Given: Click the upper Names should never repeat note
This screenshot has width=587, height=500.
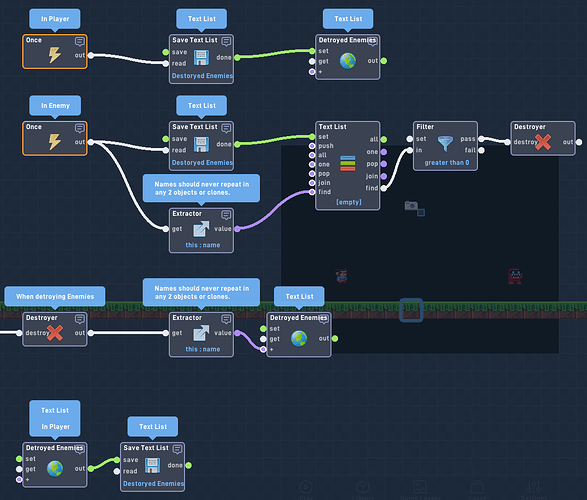Looking at the screenshot, I should point(201,188).
